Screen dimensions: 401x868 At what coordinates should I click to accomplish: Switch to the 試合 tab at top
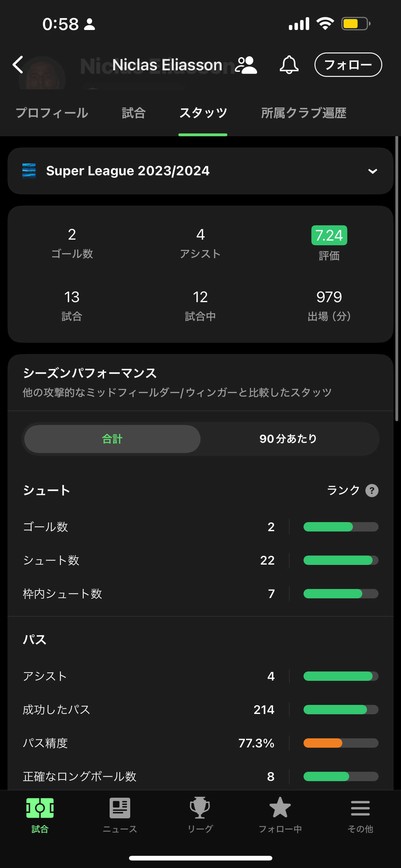coord(134,113)
